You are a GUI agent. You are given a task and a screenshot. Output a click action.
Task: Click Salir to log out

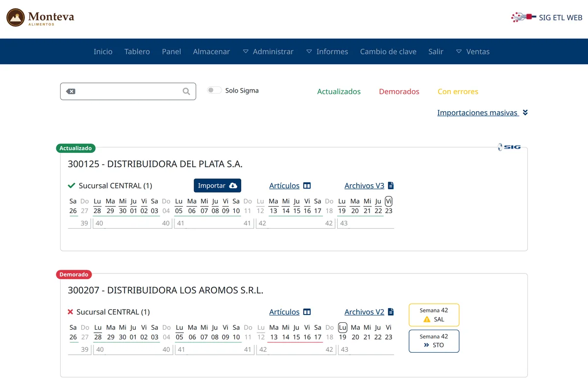pyautogui.click(x=436, y=51)
